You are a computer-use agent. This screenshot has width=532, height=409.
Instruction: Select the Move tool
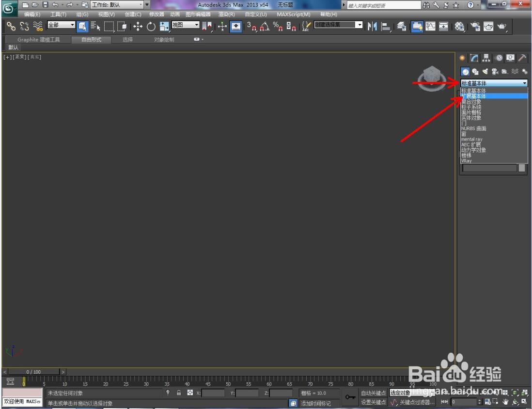pos(138,26)
